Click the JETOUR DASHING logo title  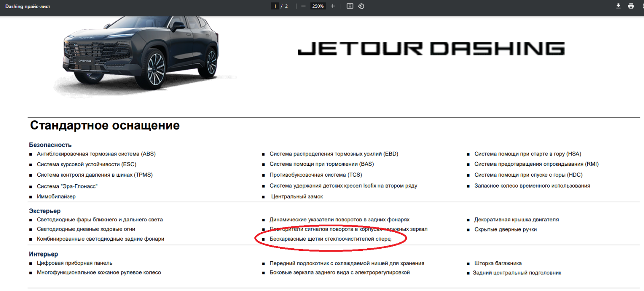431,49
